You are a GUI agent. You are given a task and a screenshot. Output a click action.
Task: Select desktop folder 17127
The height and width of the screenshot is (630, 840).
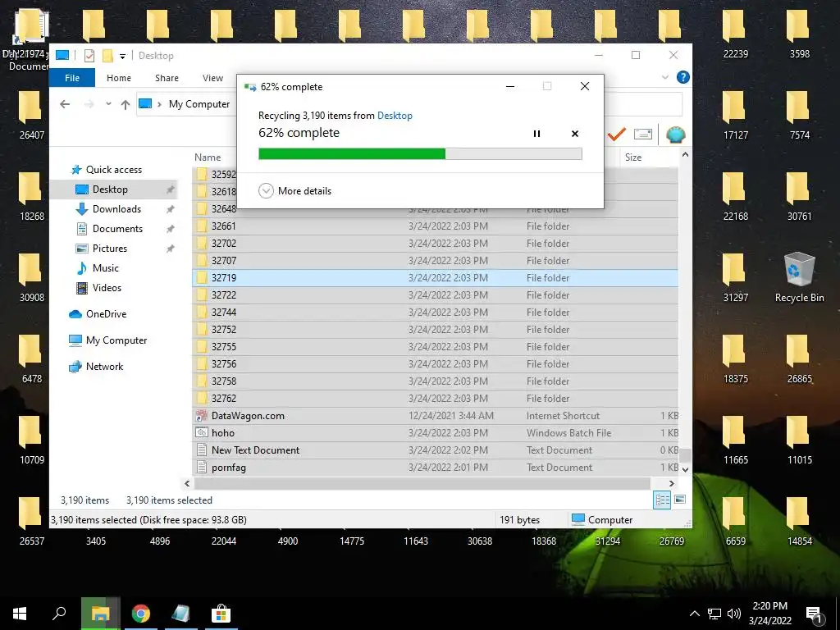point(735,115)
